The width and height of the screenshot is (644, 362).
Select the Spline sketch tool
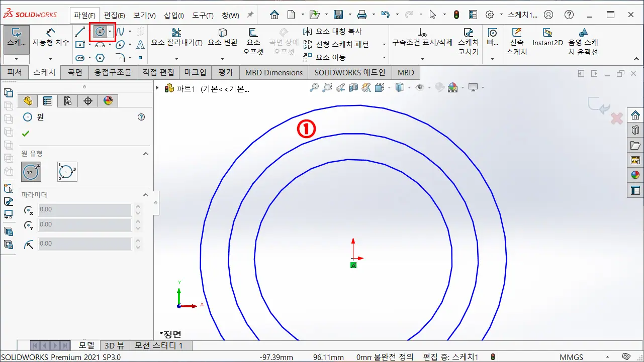120,32
